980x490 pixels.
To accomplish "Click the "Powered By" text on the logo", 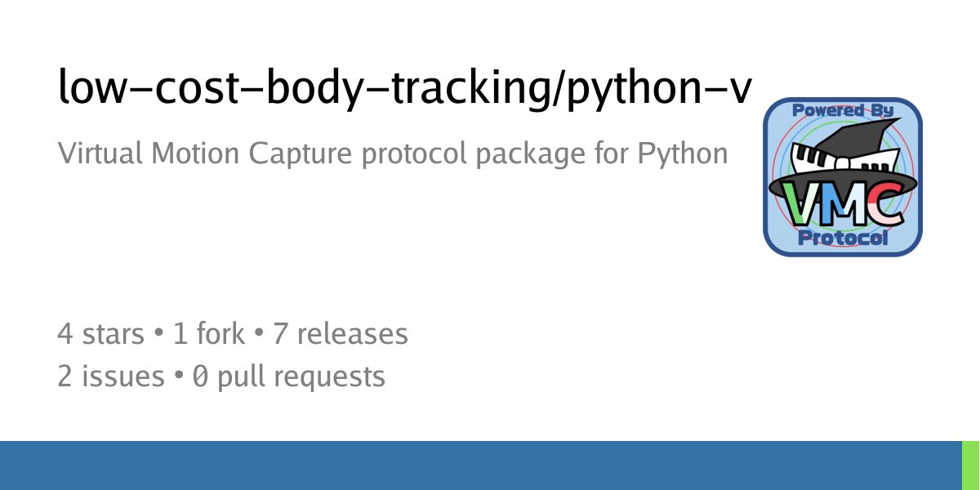I will pos(843,109).
